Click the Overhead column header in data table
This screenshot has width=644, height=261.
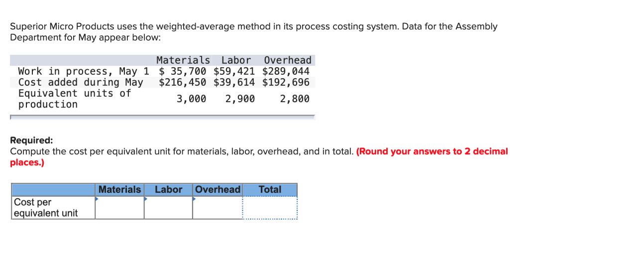coord(288,60)
